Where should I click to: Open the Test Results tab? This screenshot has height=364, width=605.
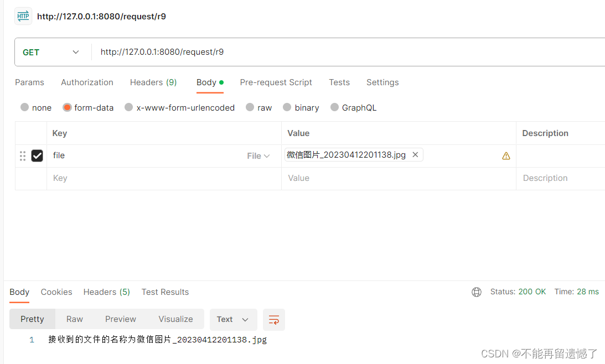165,292
